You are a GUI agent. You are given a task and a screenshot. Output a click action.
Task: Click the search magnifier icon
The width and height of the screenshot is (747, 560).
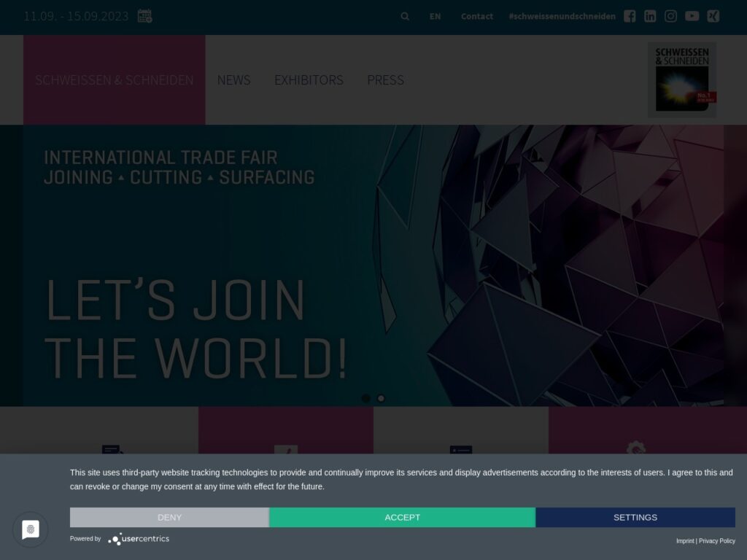point(405,16)
